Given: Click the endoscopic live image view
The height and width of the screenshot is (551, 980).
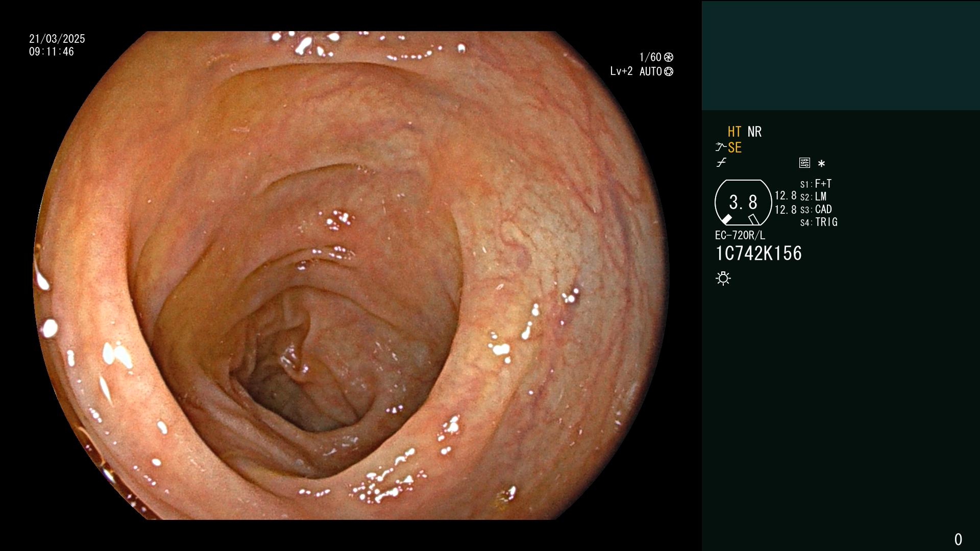Looking at the screenshot, I should 351,275.
